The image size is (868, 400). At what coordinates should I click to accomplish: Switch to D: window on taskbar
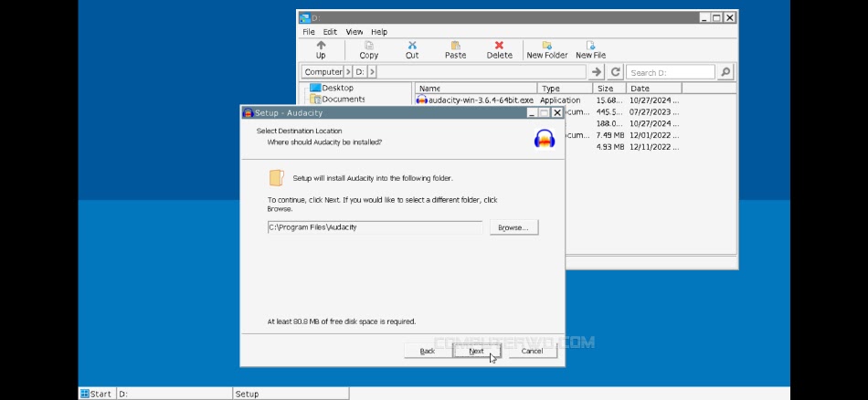pyautogui.click(x=175, y=394)
